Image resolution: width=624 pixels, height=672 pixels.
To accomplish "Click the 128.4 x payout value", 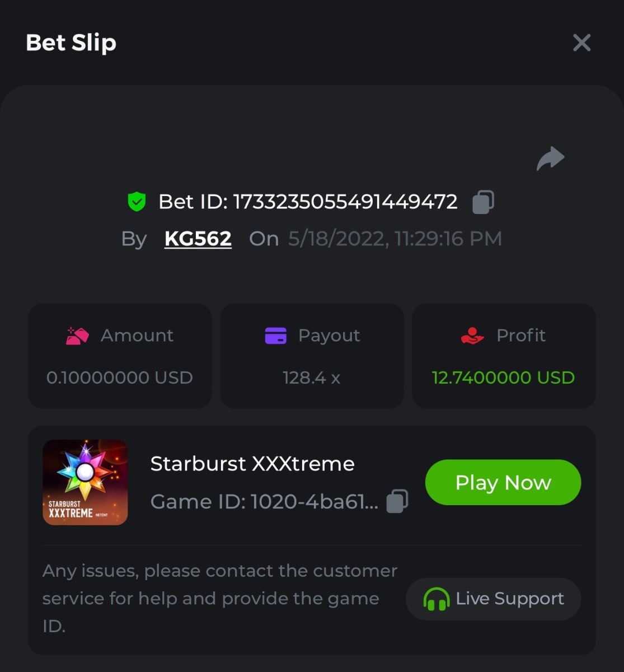I will point(312,377).
